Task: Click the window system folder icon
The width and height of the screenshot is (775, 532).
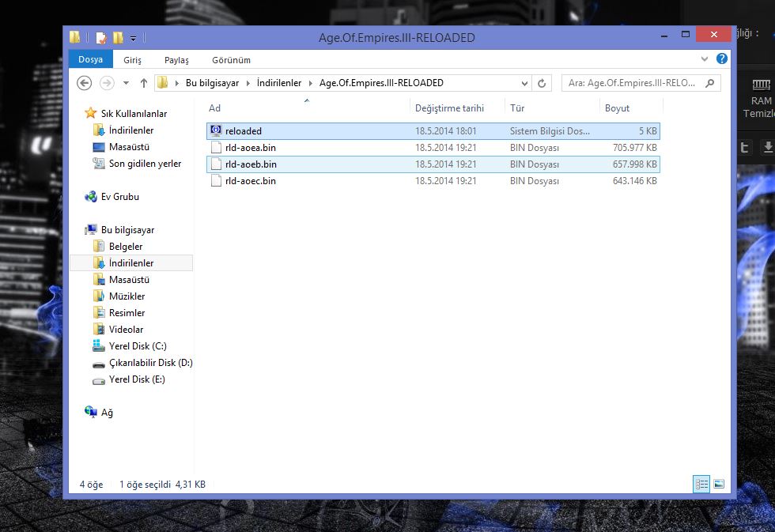Action: tap(75, 37)
